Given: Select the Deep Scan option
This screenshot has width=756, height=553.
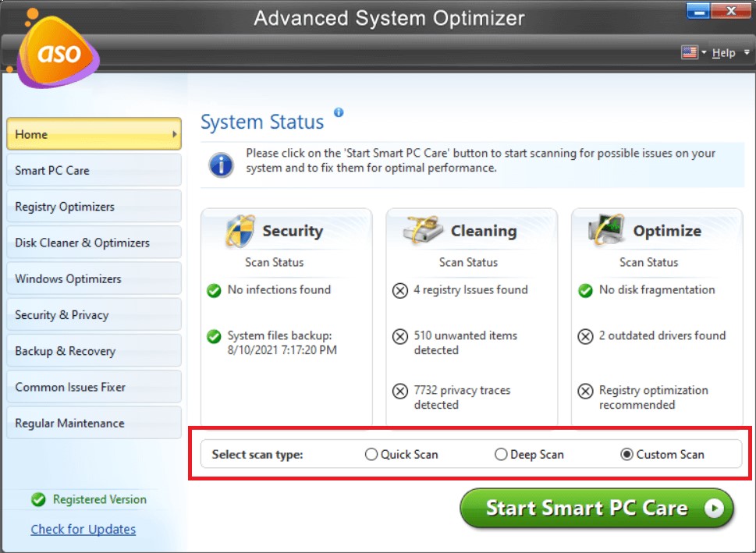Looking at the screenshot, I should [501, 455].
